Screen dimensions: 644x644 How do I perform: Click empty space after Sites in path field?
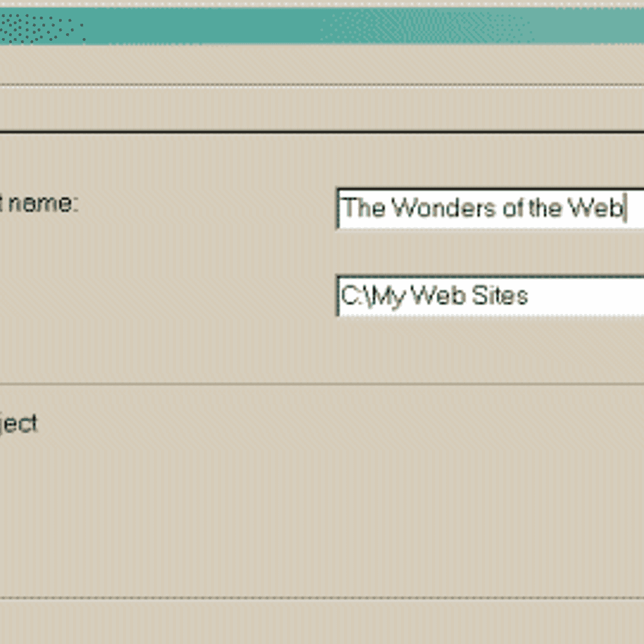(x=585, y=296)
